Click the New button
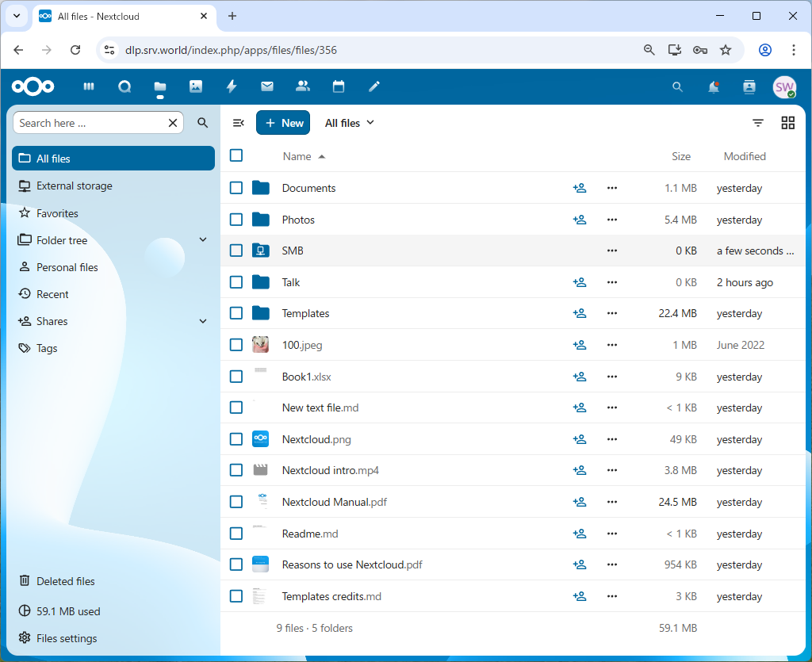The width and height of the screenshot is (812, 662). click(283, 123)
